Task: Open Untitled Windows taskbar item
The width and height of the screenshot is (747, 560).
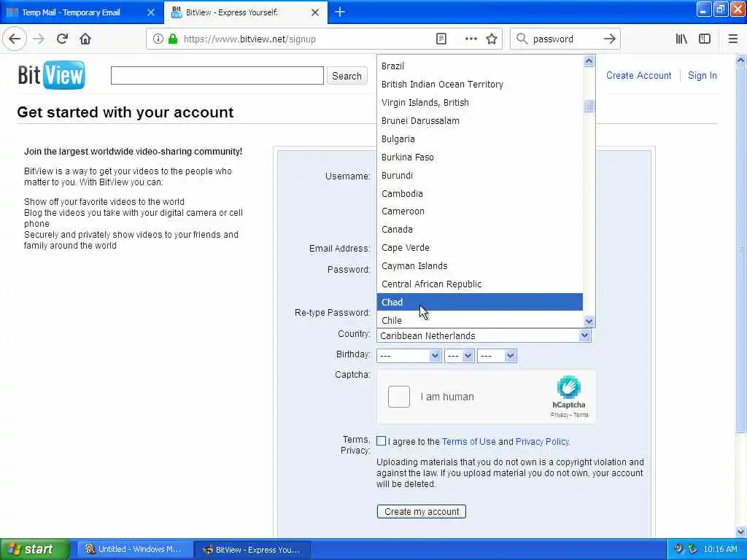Action: [133, 549]
